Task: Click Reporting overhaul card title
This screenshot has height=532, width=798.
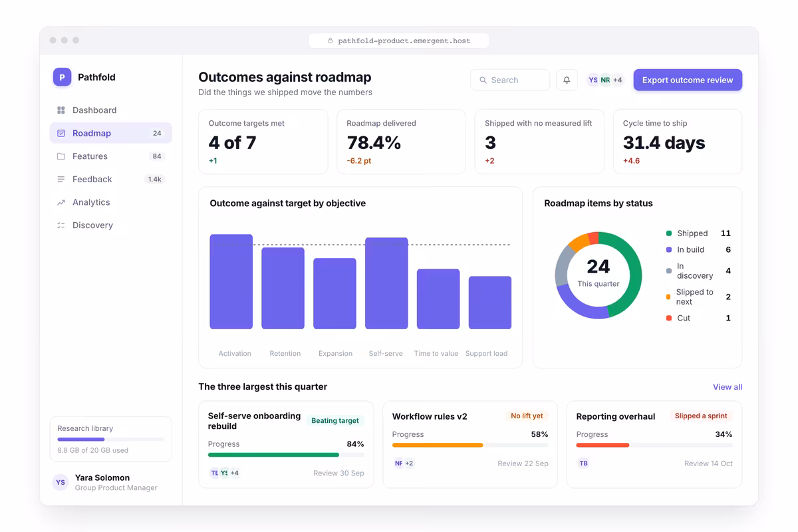Action: coord(616,416)
